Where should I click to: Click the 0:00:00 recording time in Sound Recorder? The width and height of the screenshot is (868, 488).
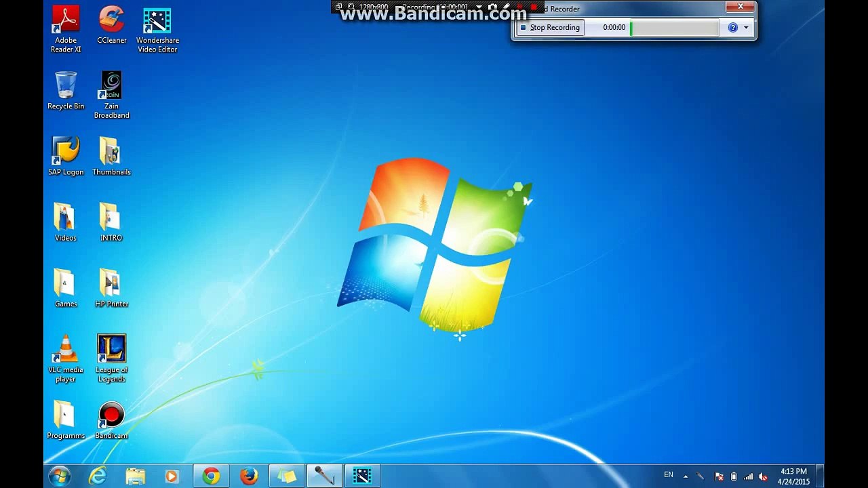614,28
